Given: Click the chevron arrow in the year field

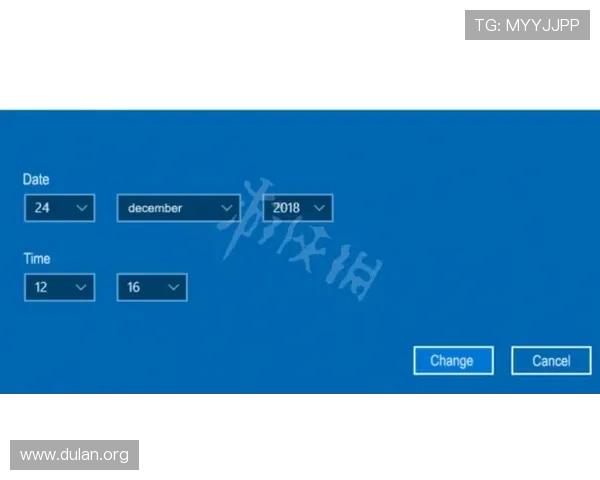Looking at the screenshot, I should click(x=319, y=208).
